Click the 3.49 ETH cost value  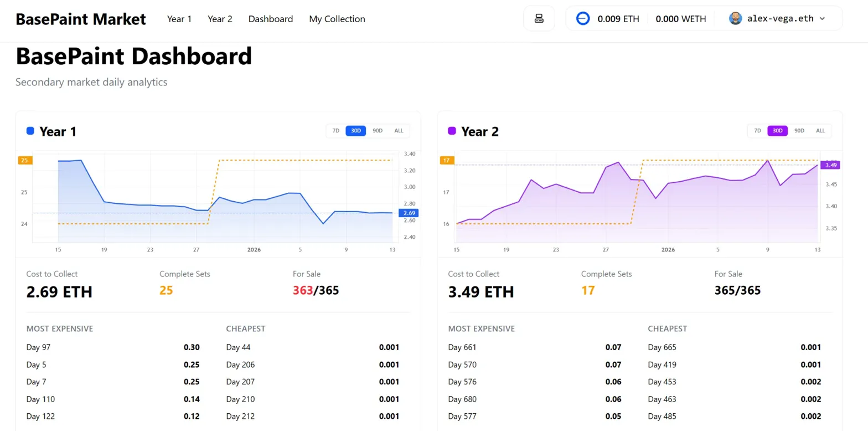pyautogui.click(x=481, y=291)
